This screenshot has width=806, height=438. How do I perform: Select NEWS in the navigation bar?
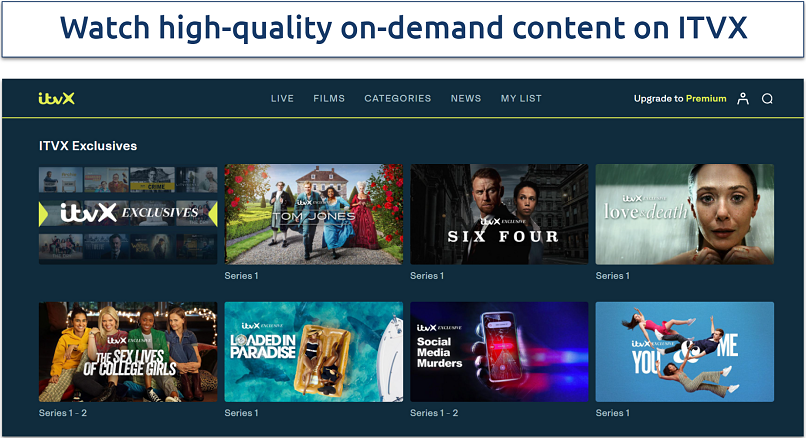(466, 99)
